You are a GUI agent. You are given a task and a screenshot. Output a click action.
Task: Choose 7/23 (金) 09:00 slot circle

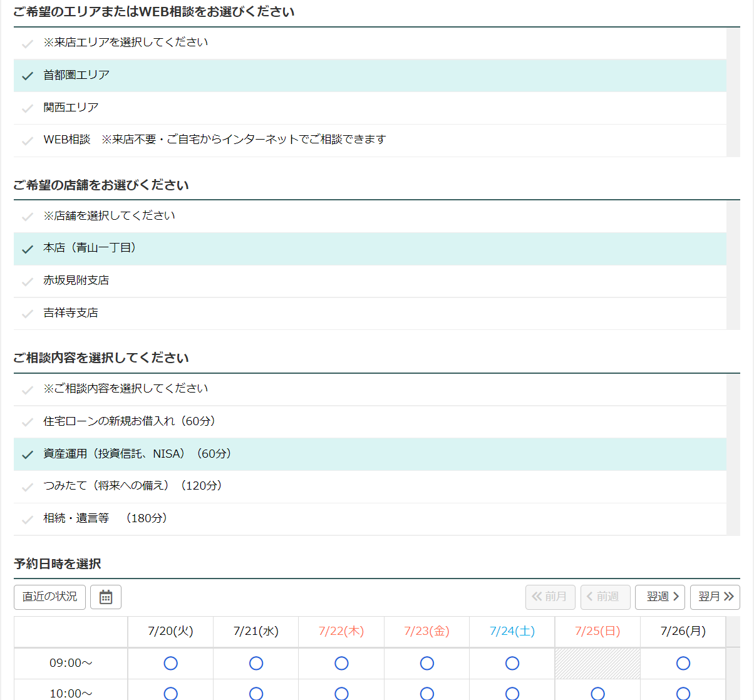pyautogui.click(x=427, y=663)
